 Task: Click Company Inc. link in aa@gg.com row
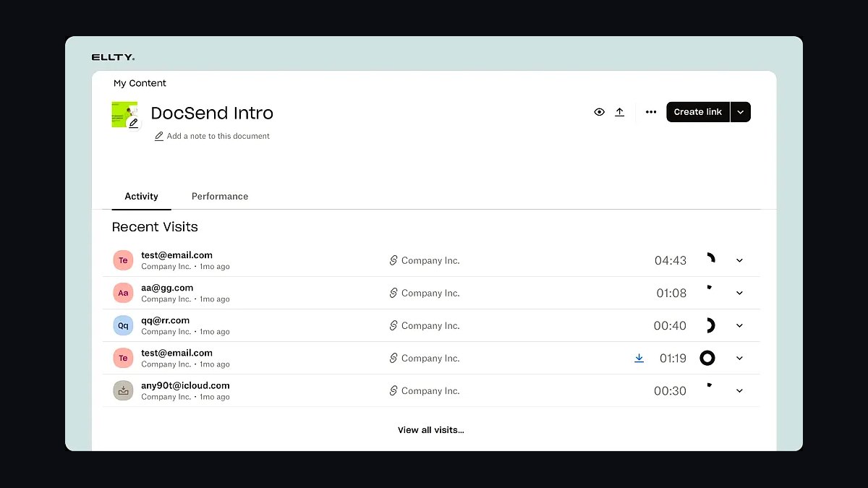coord(430,293)
